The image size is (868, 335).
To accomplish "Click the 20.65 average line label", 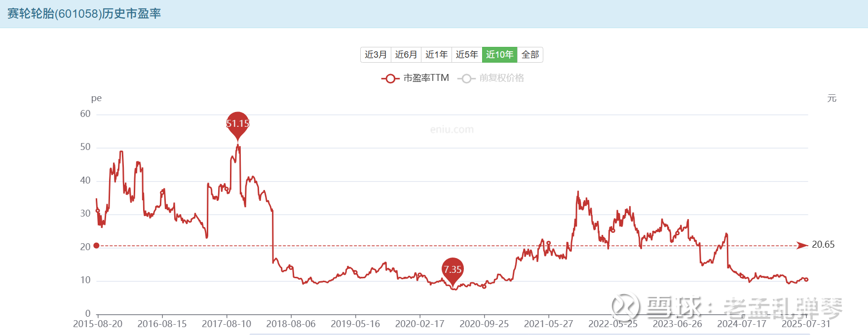I will [x=823, y=245].
